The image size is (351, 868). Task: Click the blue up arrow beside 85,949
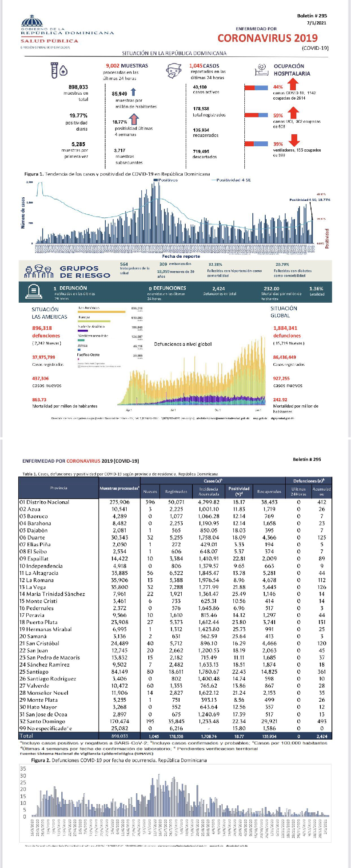pos(133,92)
